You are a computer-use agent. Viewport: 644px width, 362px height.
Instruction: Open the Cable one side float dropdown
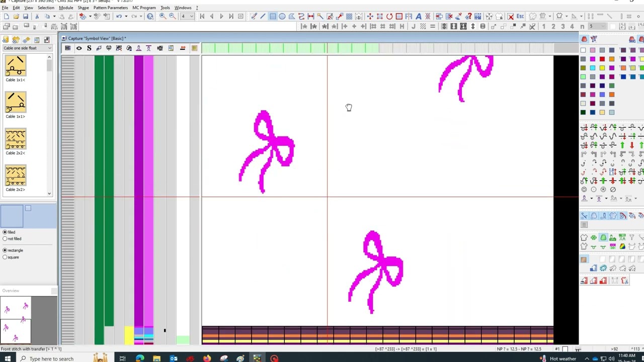[x=27, y=48]
